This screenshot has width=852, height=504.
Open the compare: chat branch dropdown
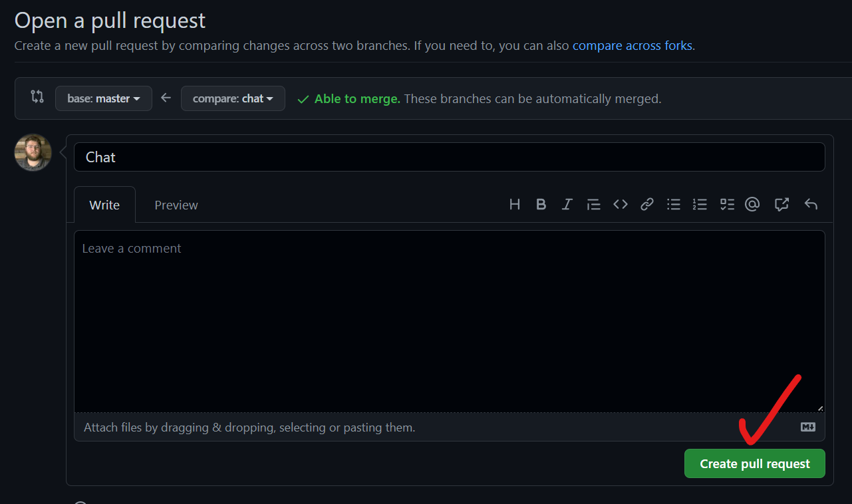click(x=233, y=98)
